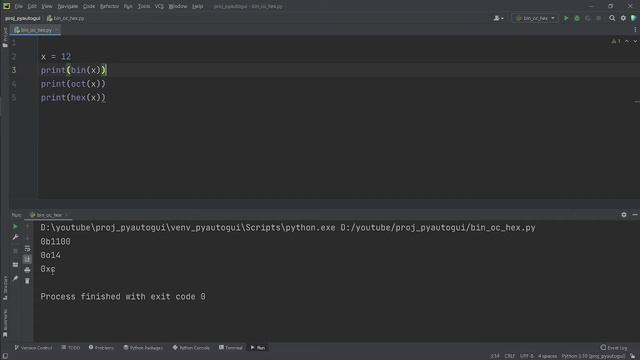Toggle tool window bars icon in status bar
Screen dimensions: 640x360
[x=5, y=356]
